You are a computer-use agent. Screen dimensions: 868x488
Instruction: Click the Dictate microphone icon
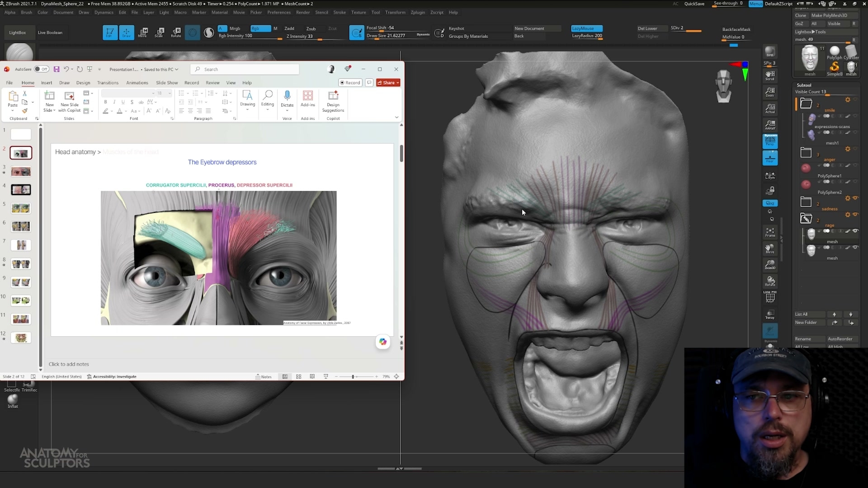[287, 96]
